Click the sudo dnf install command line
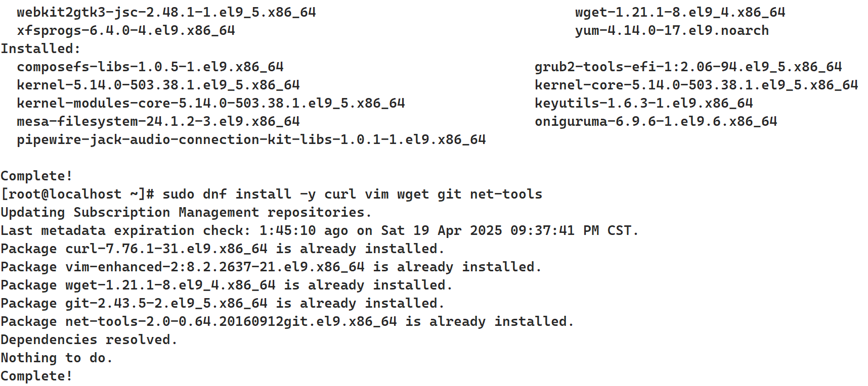Screen dimensions: 868x386 (x=352, y=194)
